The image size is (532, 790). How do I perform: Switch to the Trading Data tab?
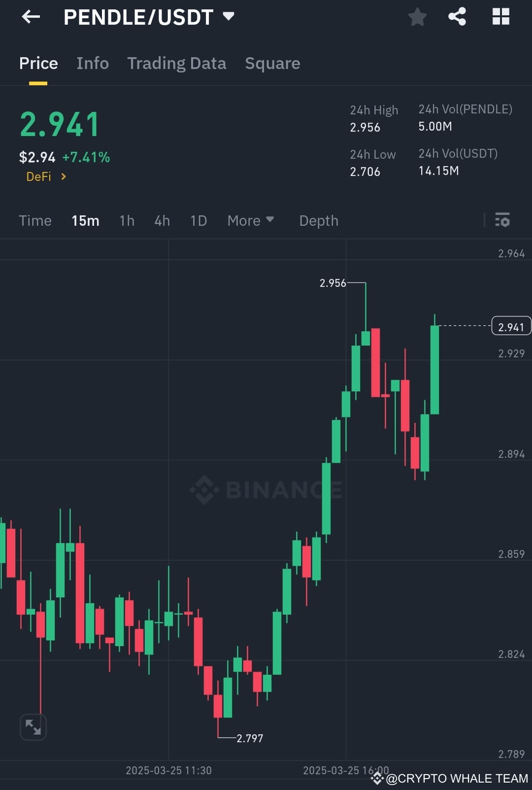(x=177, y=63)
